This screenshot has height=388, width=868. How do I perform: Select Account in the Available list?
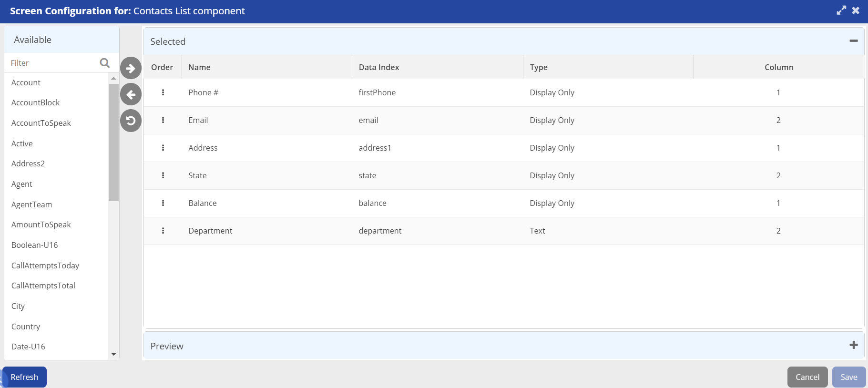(x=26, y=82)
